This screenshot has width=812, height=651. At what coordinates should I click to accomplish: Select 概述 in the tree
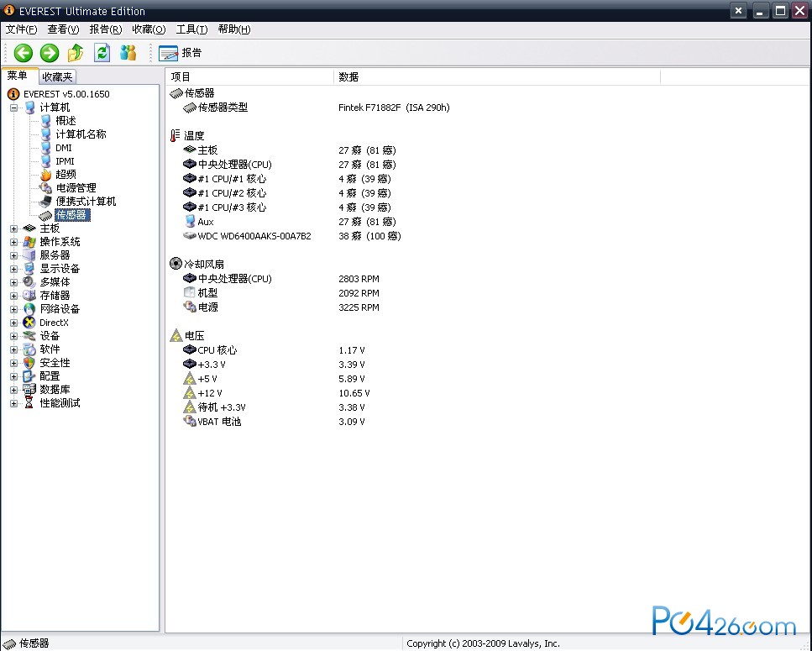65,121
